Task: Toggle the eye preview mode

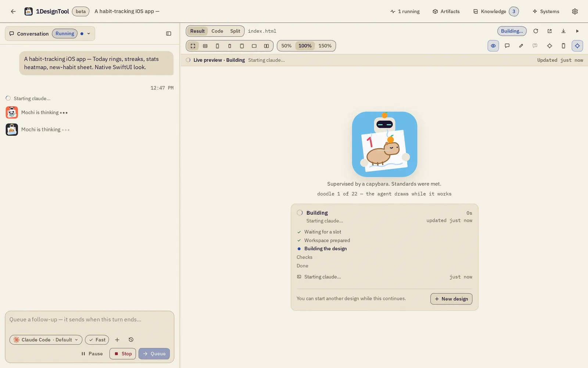Action: (x=493, y=46)
